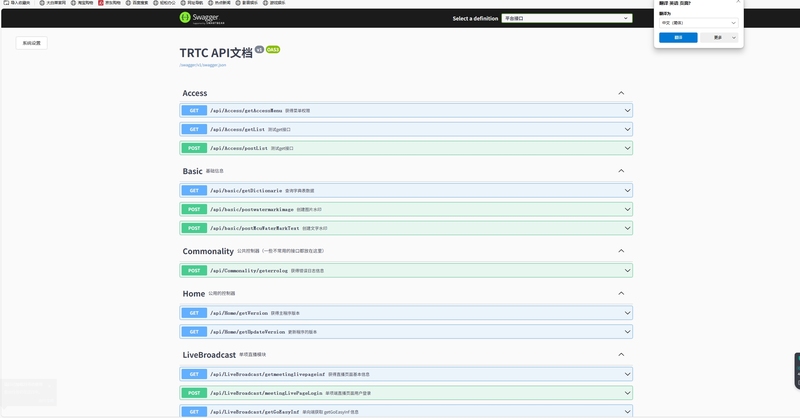Click the blue translate button
The image size is (800, 418).
(x=678, y=38)
